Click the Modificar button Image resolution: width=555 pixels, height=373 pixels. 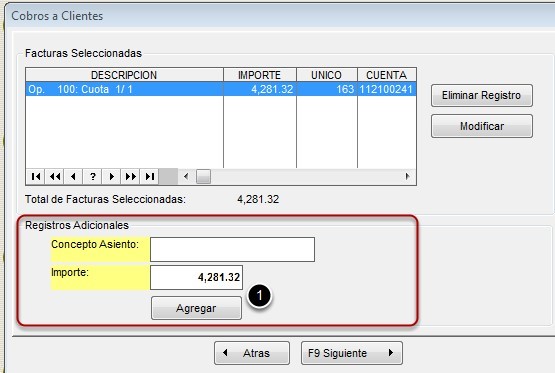(x=482, y=126)
